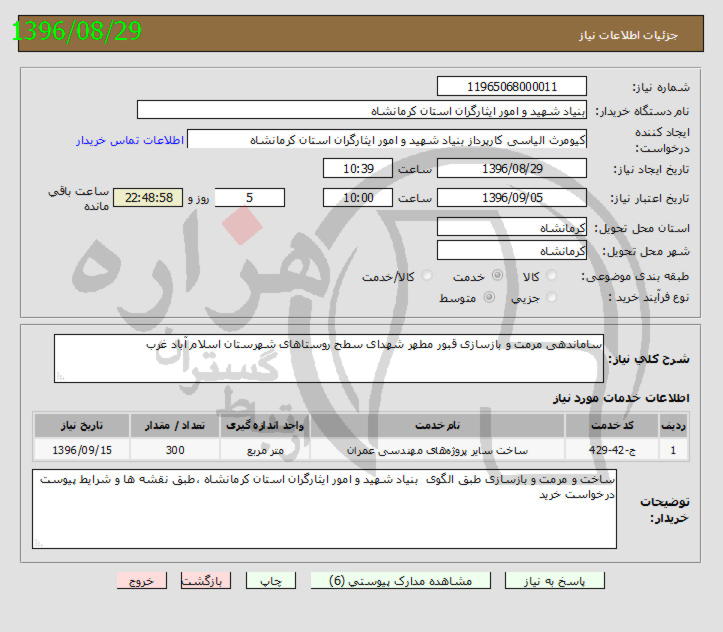This screenshot has height=632, width=723.
Task: Click the buyer notes textarea
Action: pyautogui.click(x=324, y=509)
